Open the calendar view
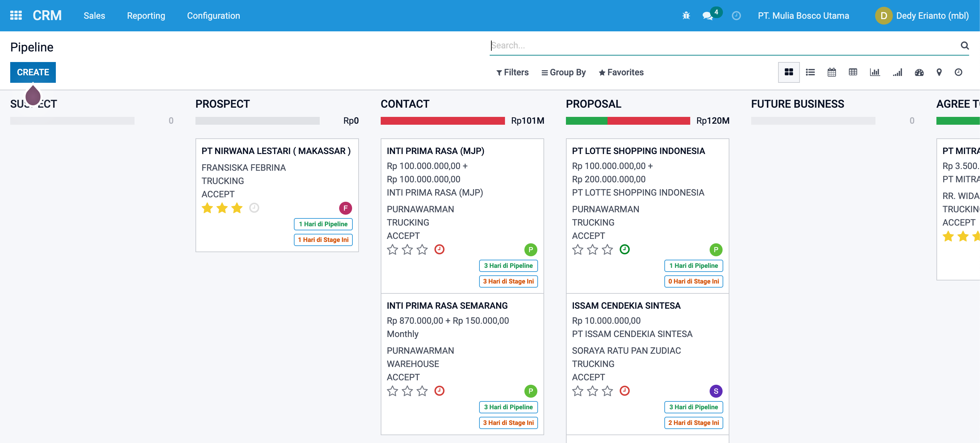The width and height of the screenshot is (980, 443). click(831, 72)
